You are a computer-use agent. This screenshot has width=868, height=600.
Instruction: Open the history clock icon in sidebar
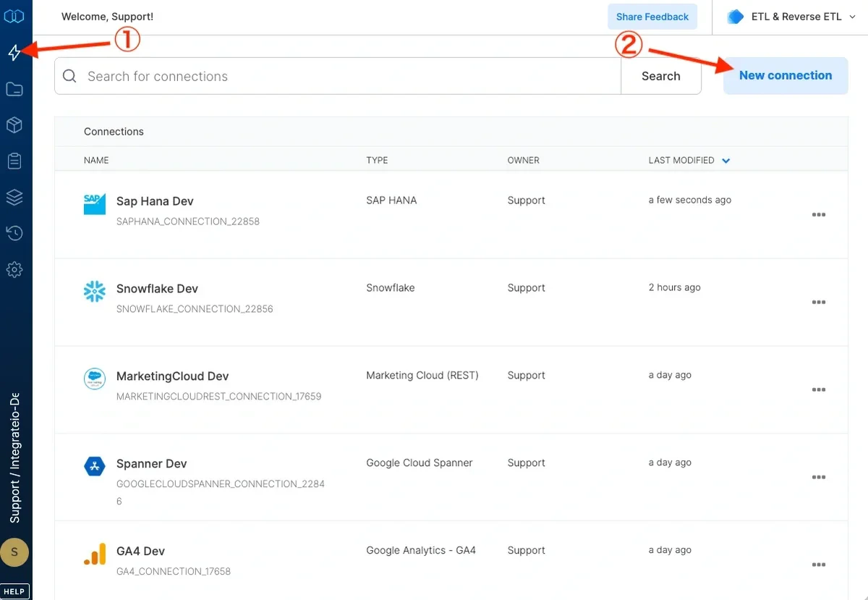coord(14,233)
